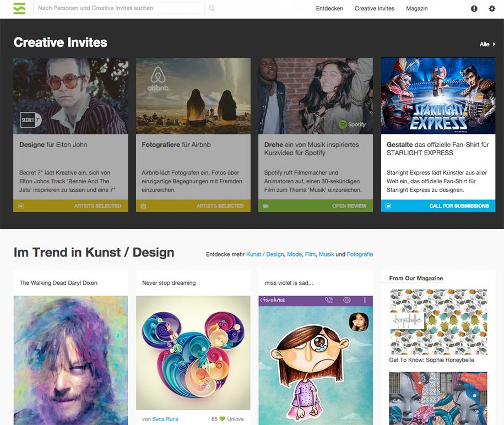Image resolution: width=504 pixels, height=425 pixels.
Task: Open the second magazine mural image
Action: [438, 399]
